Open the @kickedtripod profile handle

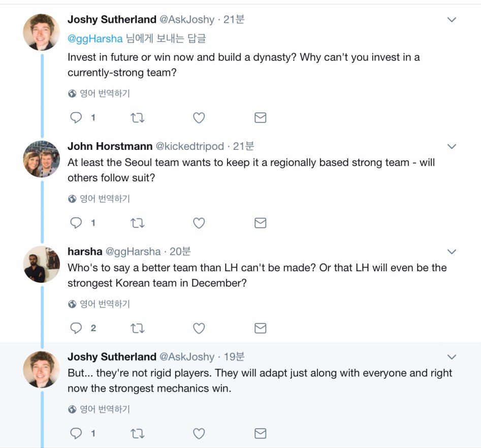tap(189, 146)
